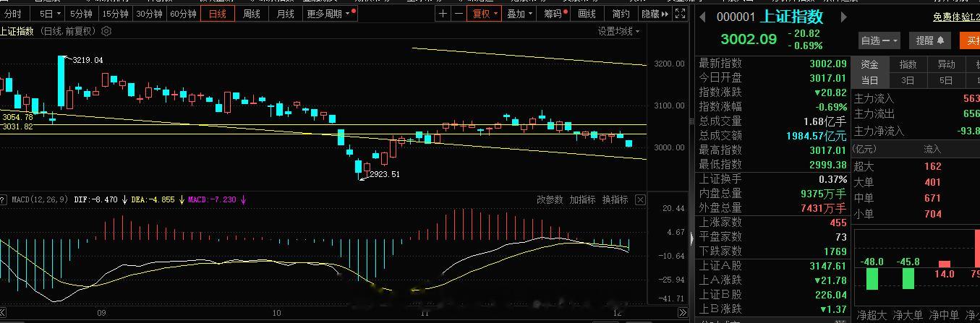Open the 异动 tab in side panel

coord(946,64)
